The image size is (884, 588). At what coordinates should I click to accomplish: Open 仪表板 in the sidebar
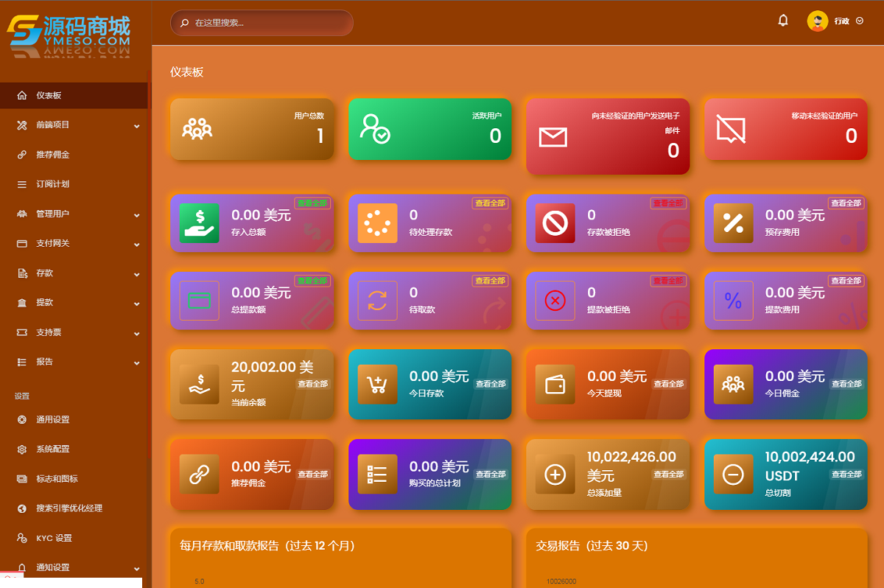coord(74,95)
